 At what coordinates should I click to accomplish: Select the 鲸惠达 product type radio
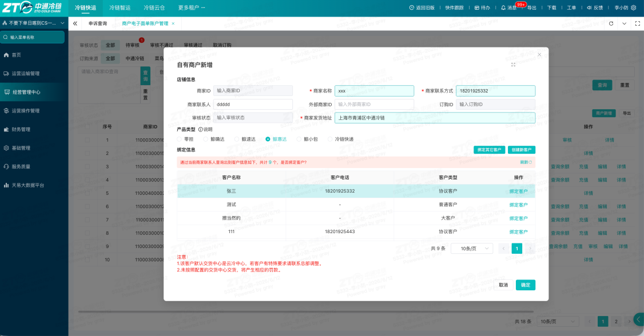(x=268, y=139)
